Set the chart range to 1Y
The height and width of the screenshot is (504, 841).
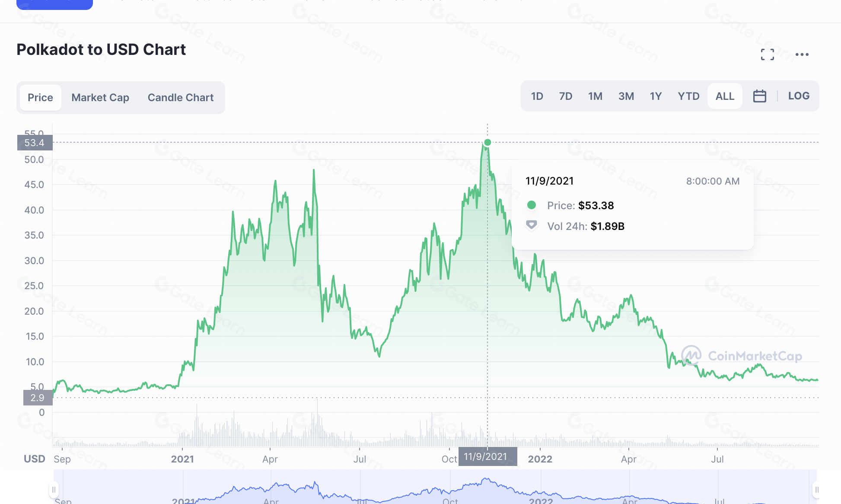656,96
